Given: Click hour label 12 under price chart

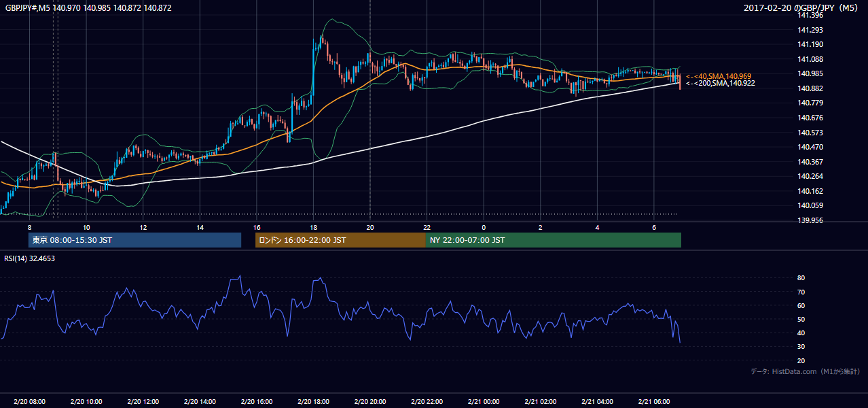Looking at the screenshot, I should coord(143,226).
